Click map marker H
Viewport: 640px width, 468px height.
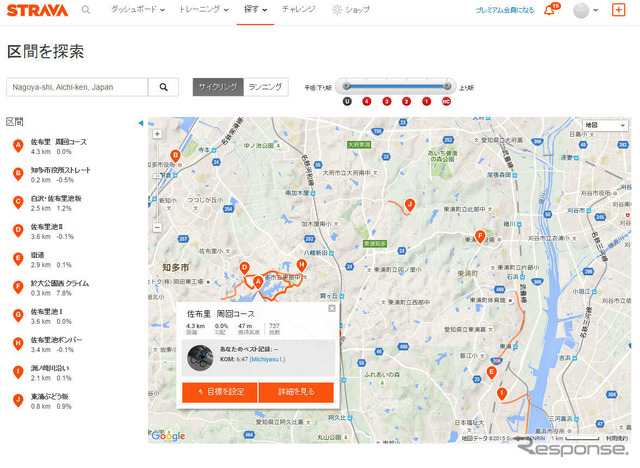coord(301,266)
